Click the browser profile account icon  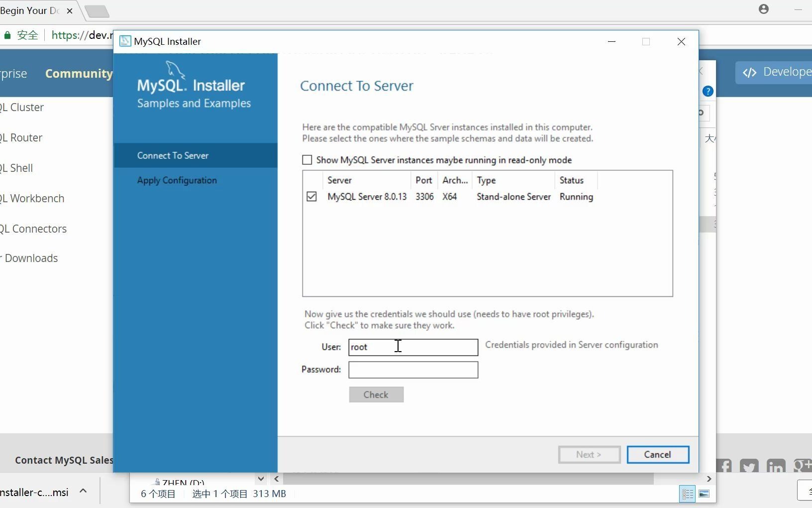[764, 9]
